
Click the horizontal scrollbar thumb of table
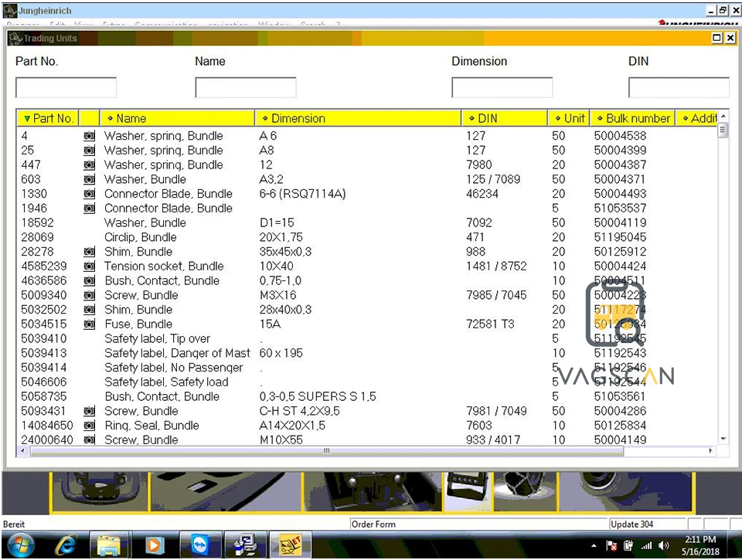pos(326,451)
